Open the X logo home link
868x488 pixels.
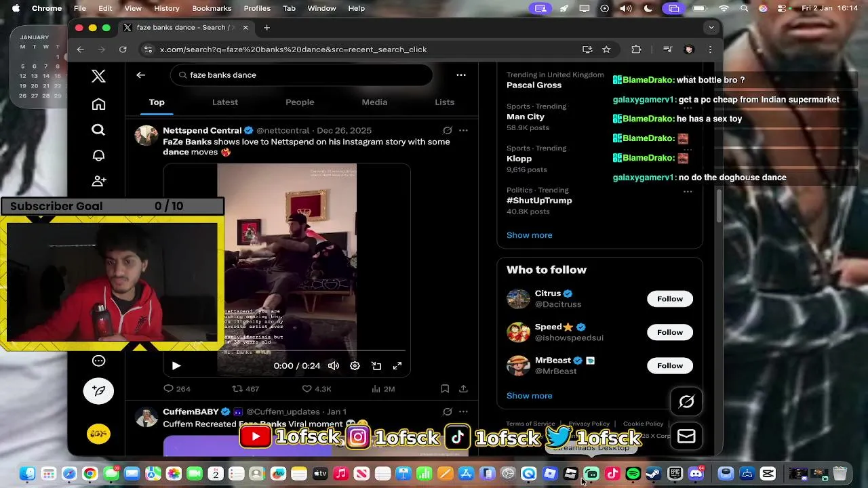coord(98,76)
